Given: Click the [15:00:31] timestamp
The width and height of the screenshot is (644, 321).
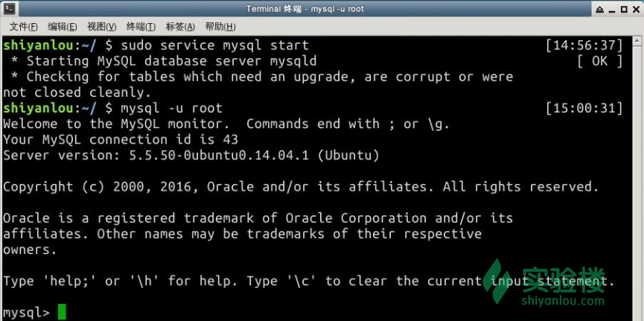Looking at the screenshot, I should [x=584, y=108].
